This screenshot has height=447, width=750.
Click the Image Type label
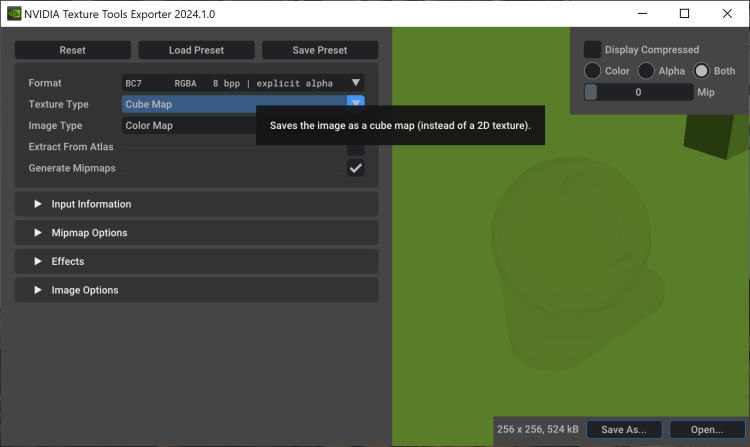point(55,126)
